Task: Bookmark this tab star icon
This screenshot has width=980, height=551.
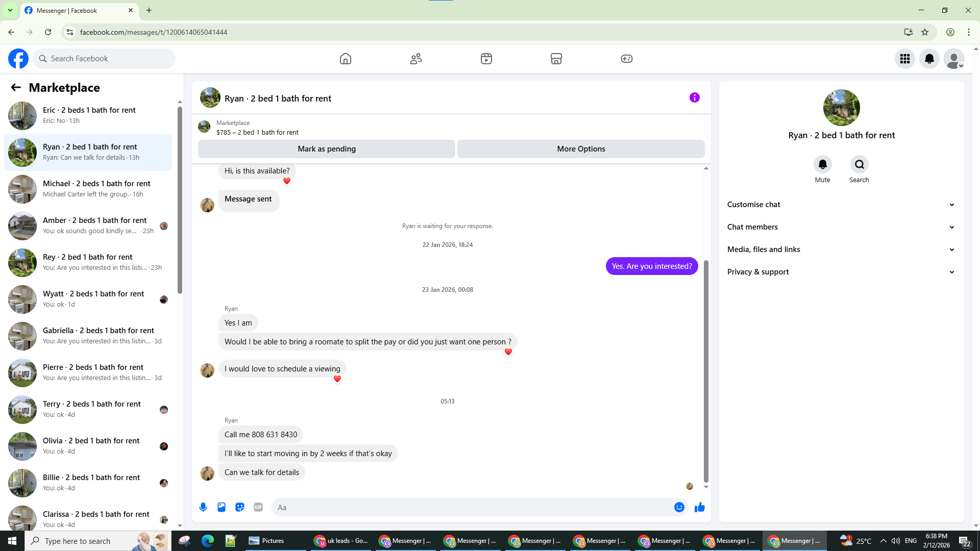Action: (x=925, y=32)
